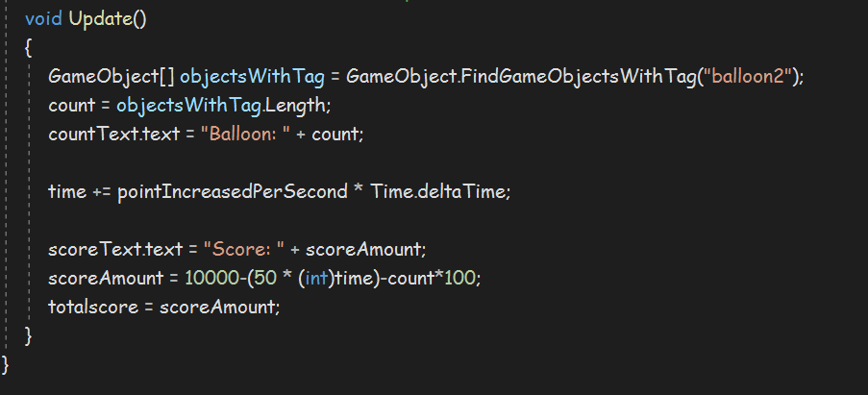Click the final class closing brace
The width and height of the screenshot is (868, 395).
6,364
